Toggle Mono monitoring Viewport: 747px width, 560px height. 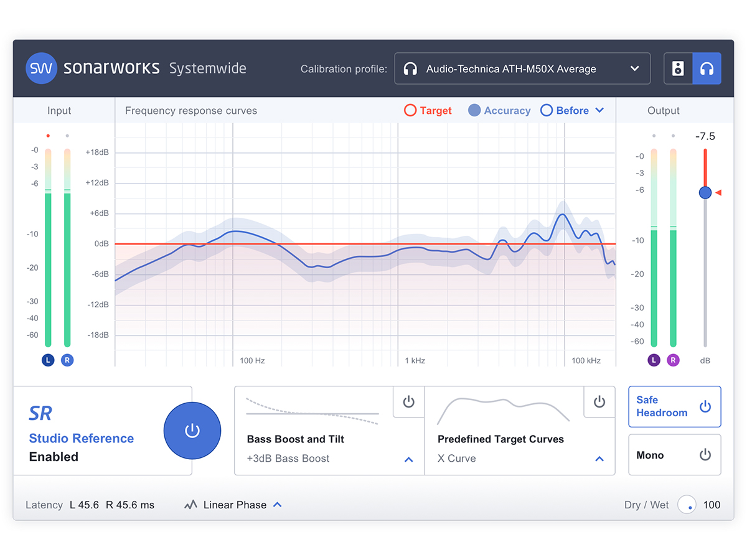[x=675, y=455]
